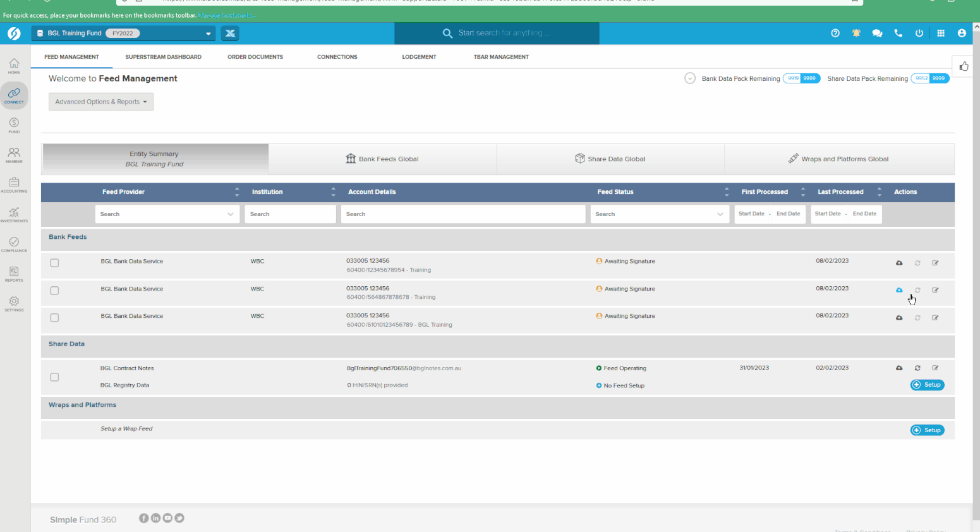This screenshot has height=532, width=980.
Task: Open the Feed Status search dropdown
Action: click(x=660, y=214)
